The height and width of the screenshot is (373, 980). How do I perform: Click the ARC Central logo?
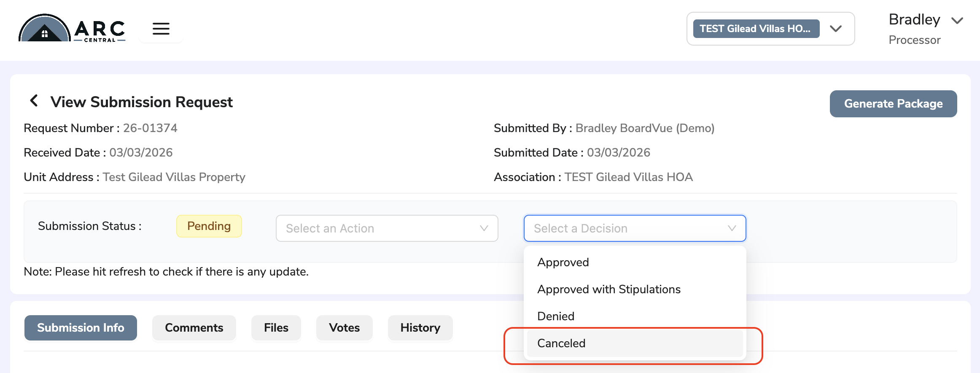coord(72,28)
